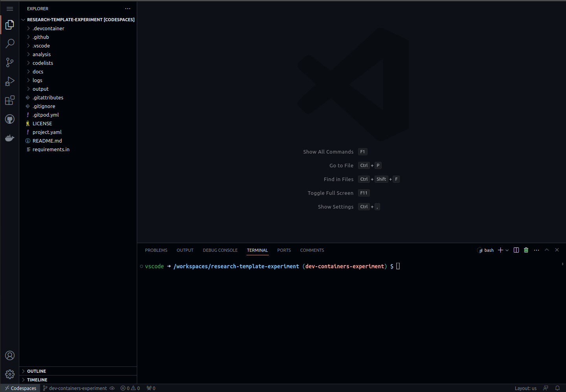Image resolution: width=566 pixels, height=392 pixels.
Task: Open the requirements.in file
Action: (78, 149)
